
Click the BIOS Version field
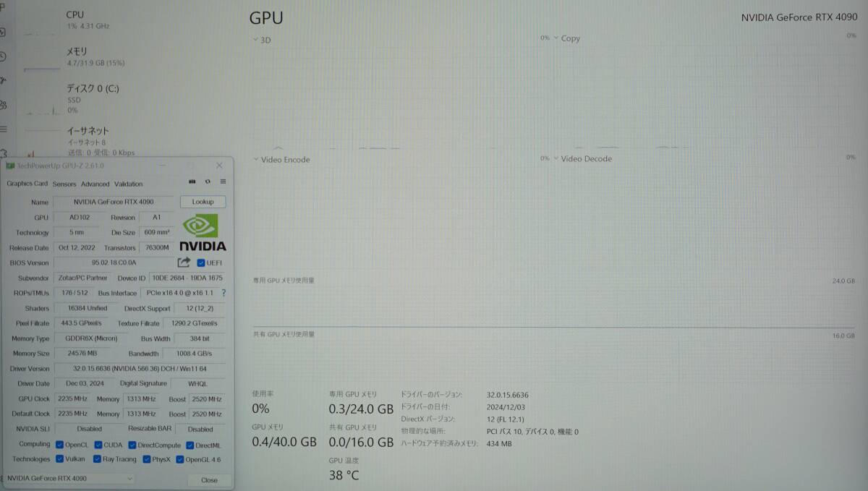click(114, 262)
